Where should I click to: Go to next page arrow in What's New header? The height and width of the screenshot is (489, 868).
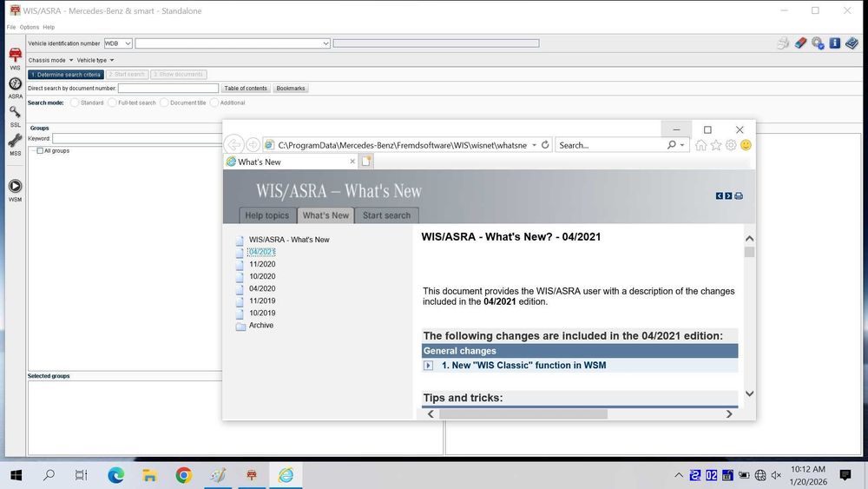click(728, 196)
